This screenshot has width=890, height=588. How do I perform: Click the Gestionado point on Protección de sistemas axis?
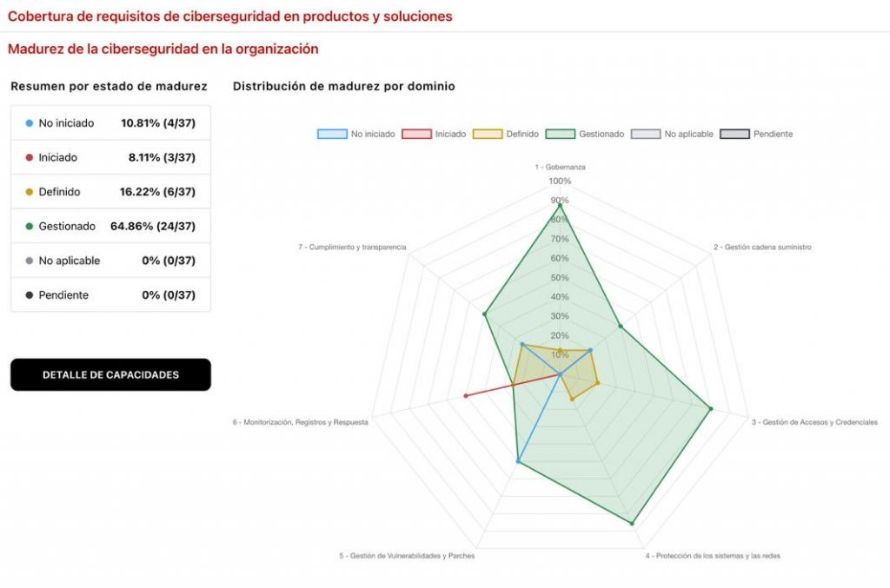tap(632, 523)
